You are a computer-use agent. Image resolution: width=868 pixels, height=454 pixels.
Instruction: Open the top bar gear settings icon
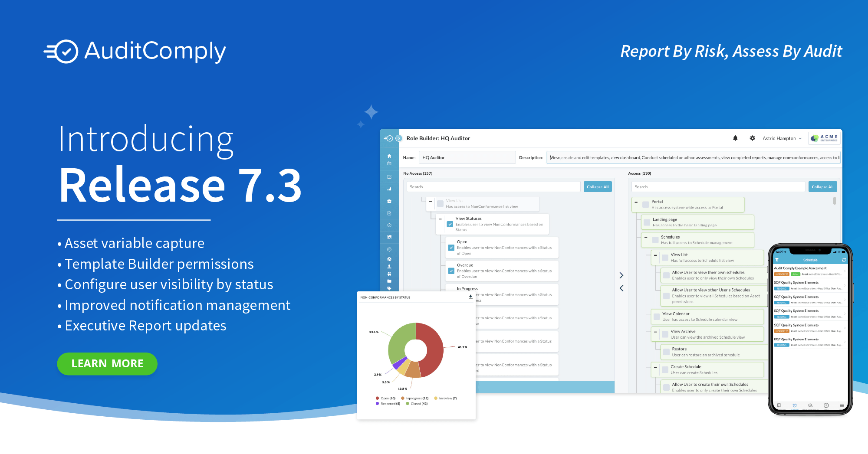click(753, 138)
